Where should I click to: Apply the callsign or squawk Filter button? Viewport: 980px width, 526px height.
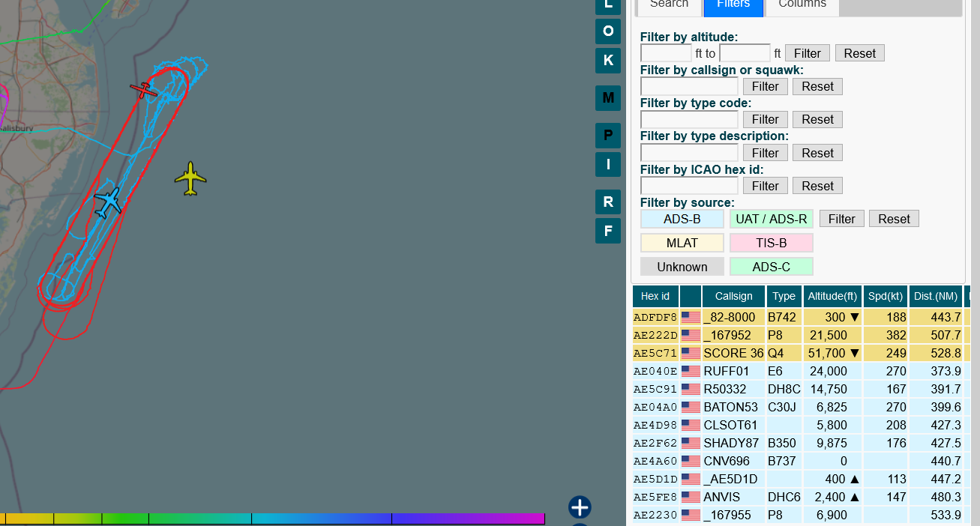click(766, 86)
